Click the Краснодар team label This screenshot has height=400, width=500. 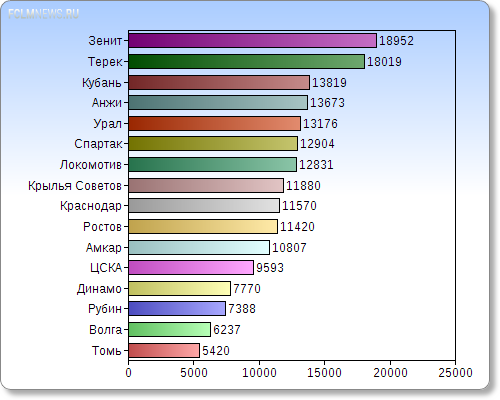click(91, 206)
